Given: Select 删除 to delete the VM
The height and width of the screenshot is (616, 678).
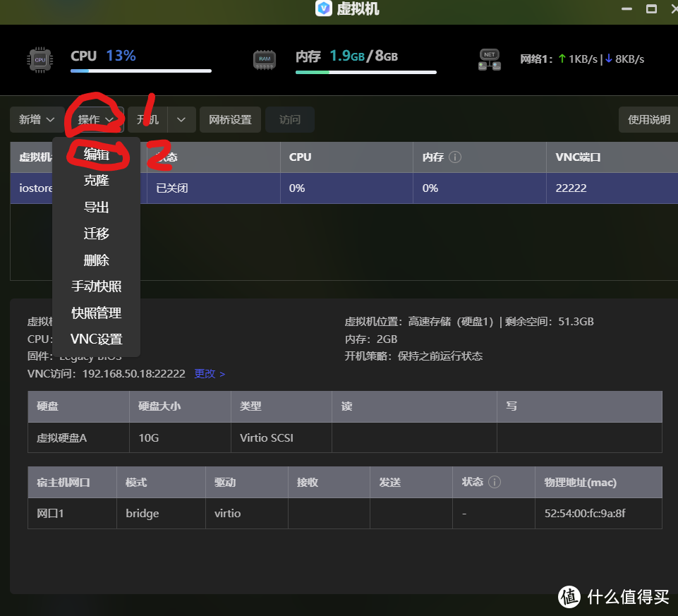Looking at the screenshot, I should click(x=96, y=260).
